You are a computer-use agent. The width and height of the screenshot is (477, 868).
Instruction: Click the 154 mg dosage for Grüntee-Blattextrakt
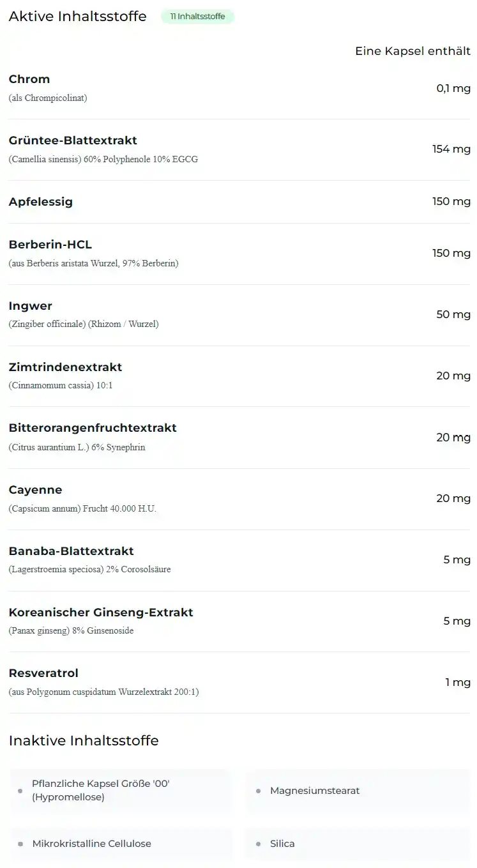(451, 149)
